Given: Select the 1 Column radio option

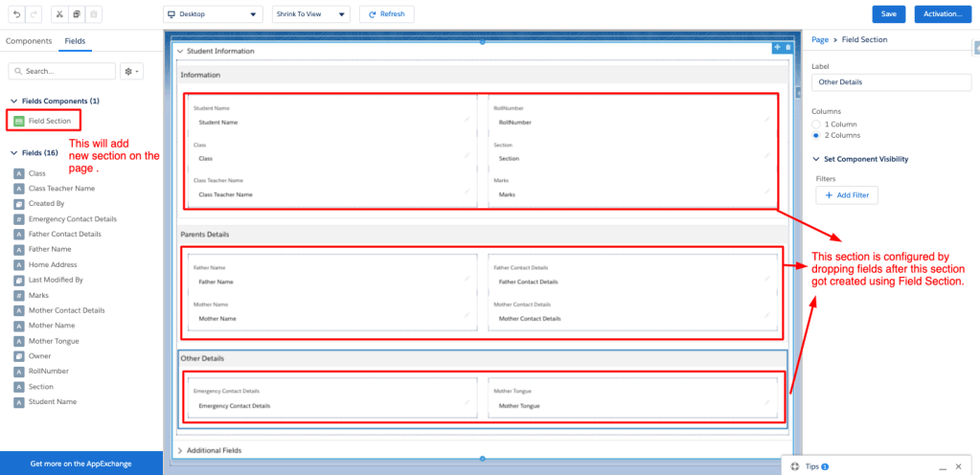Looking at the screenshot, I should [x=816, y=124].
